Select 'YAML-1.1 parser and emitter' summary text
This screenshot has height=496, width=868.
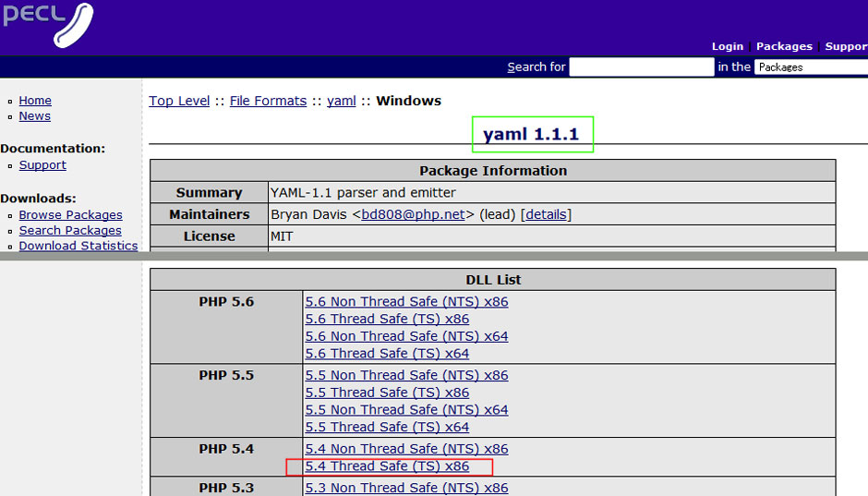point(363,193)
